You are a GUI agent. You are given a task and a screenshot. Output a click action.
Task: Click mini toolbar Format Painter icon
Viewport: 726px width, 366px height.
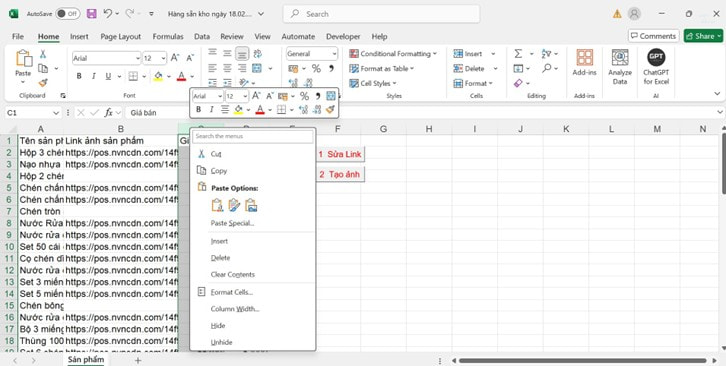point(330,110)
